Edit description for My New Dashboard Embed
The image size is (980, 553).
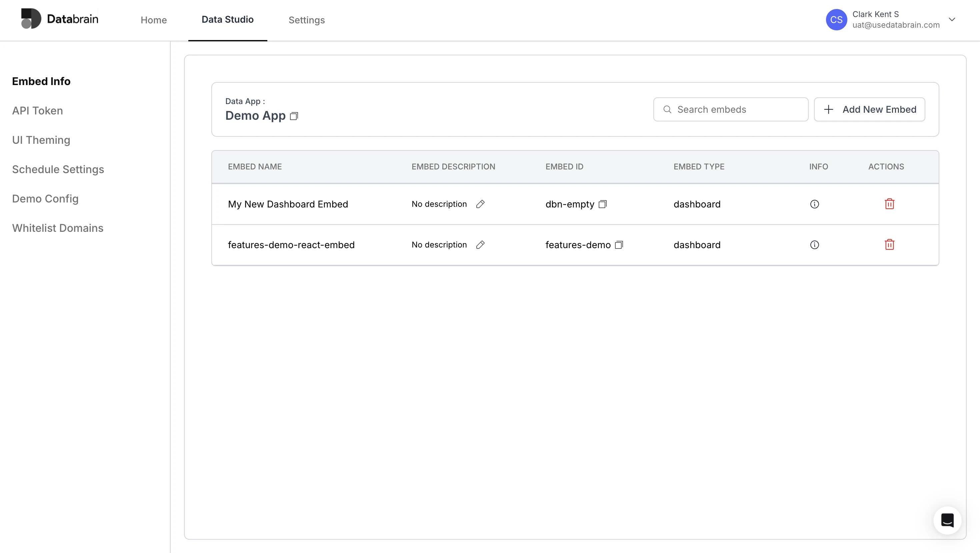coord(480,204)
